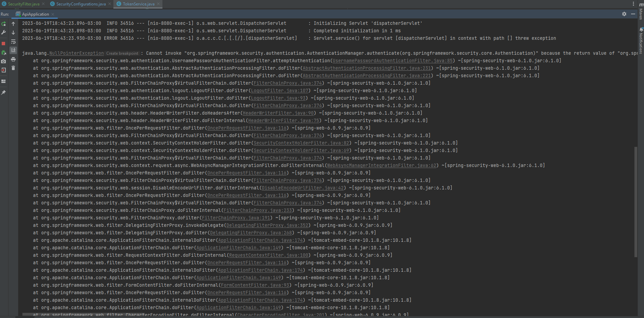Click the ERROR log line text
The width and height of the screenshot is (644, 318).
point(289,38)
